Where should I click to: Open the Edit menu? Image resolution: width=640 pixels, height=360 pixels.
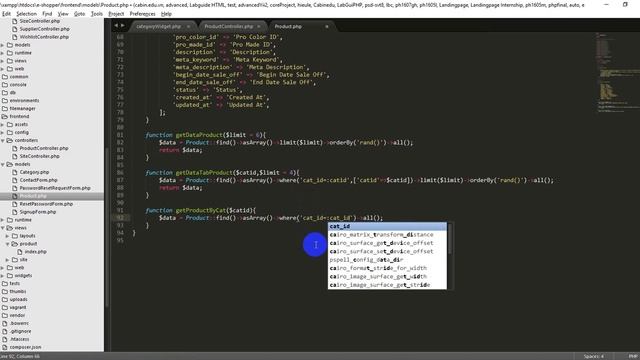click(6, 13)
